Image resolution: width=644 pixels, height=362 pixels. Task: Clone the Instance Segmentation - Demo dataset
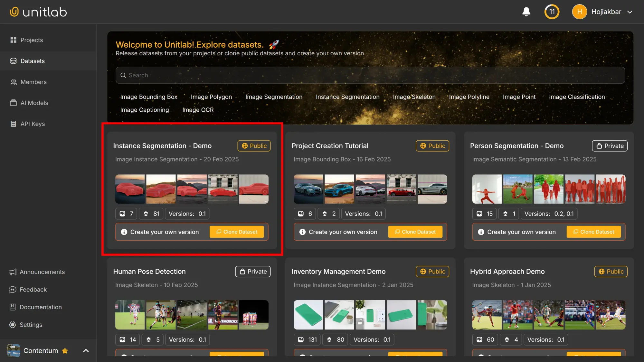point(236,232)
